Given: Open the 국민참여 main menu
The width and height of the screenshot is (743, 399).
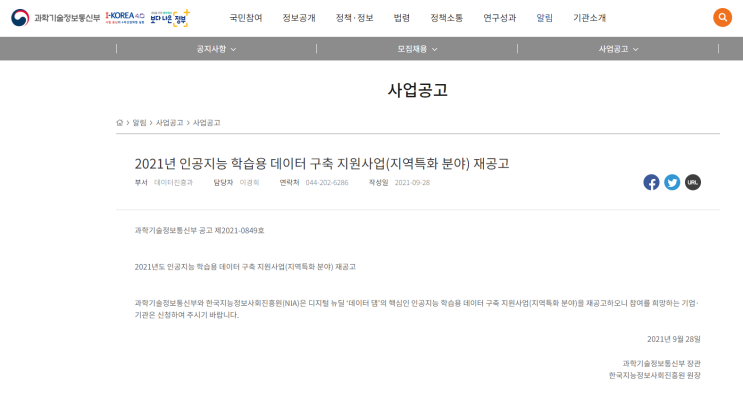Looking at the screenshot, I should [246, 18].
